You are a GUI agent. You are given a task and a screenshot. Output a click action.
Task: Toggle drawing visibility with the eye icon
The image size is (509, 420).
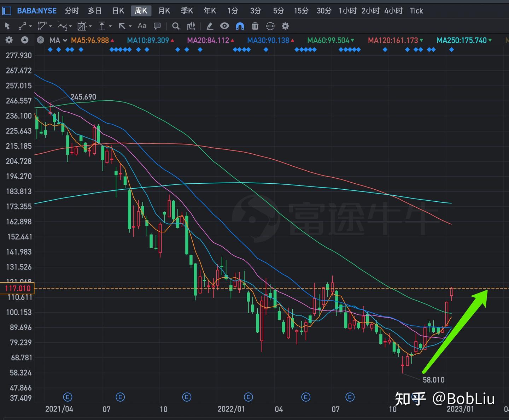[x=224, y=26]
